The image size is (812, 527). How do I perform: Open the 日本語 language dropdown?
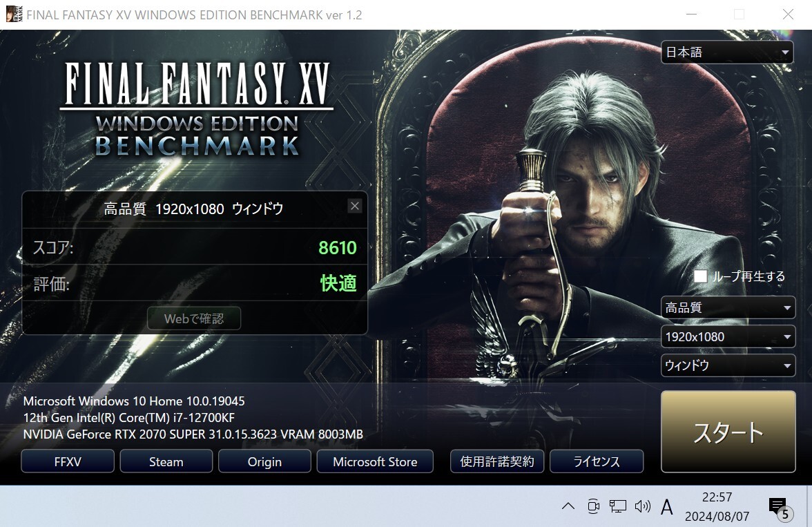(x=727, y=52)
